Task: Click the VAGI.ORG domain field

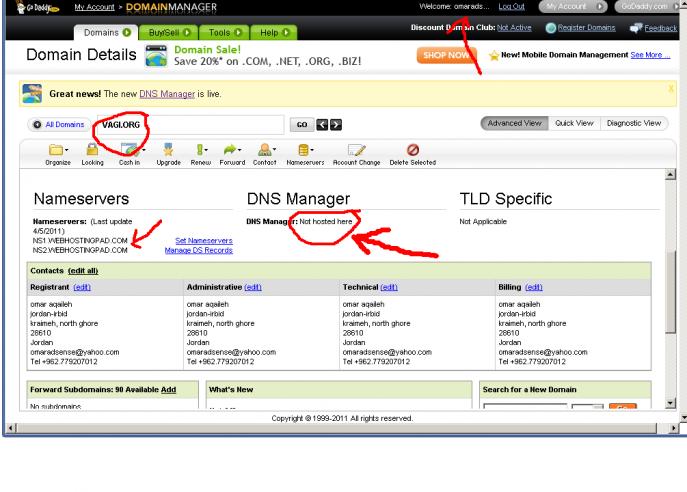Action: 190,125
